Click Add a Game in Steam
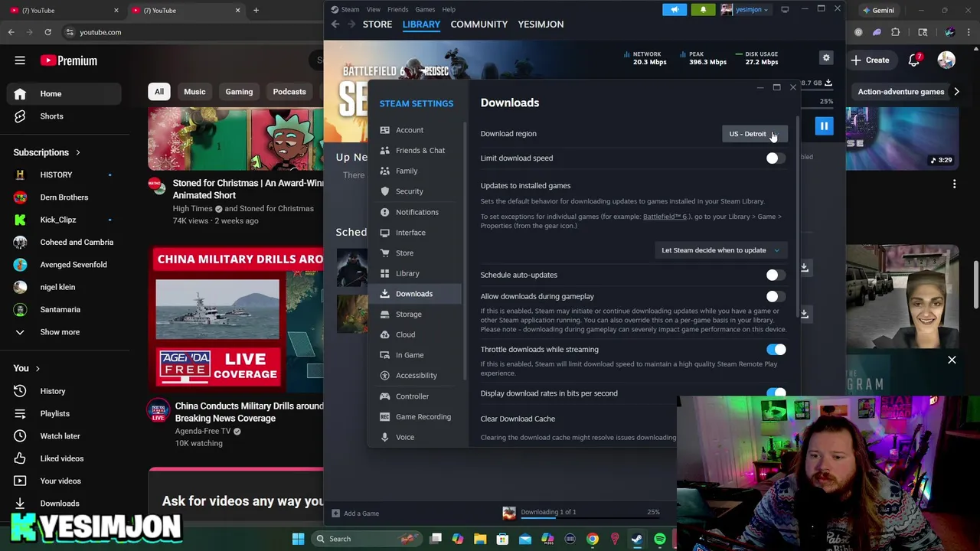Screen dimensions: 980x551 355,514
